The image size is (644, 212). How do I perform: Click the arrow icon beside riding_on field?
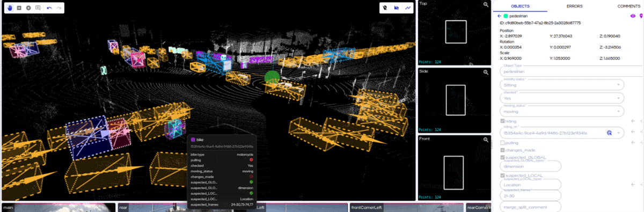point(633,132)
